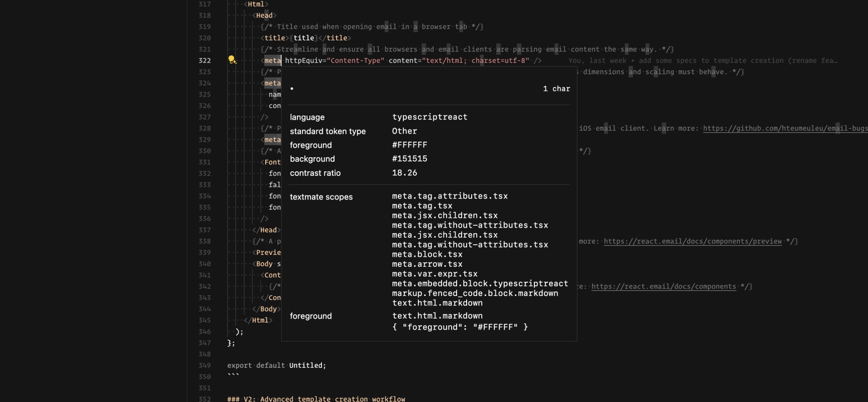Open the github.com/hteumeuleu/email-bugs link
The width and height of the screenshot is (868, 402).
pyautogui.click(x=785, y=128)
